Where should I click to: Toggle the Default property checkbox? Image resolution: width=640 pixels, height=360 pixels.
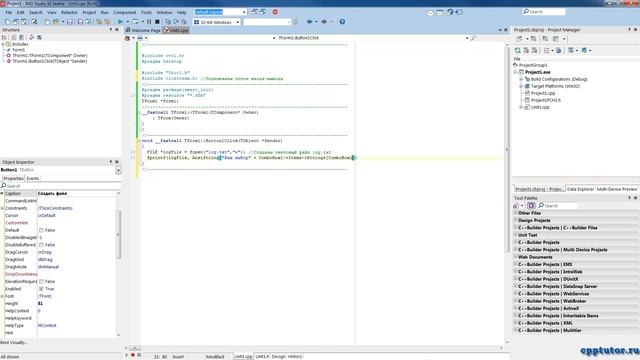[41, 230]
